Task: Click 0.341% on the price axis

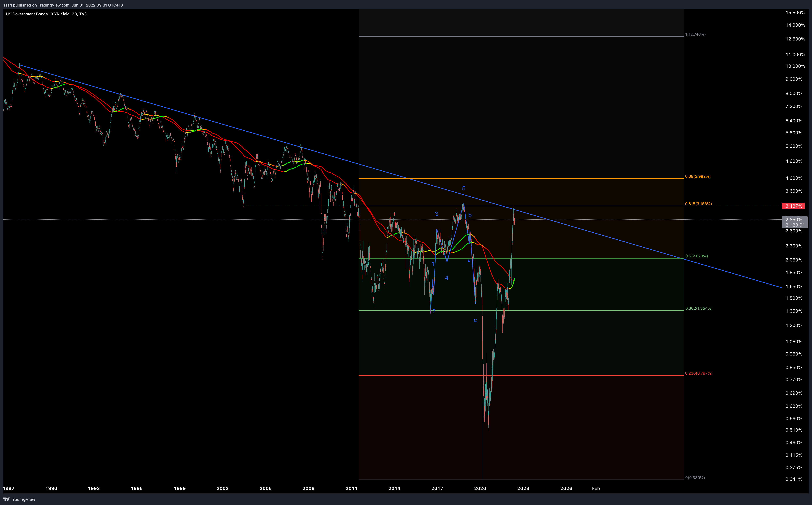Action: 794,479
